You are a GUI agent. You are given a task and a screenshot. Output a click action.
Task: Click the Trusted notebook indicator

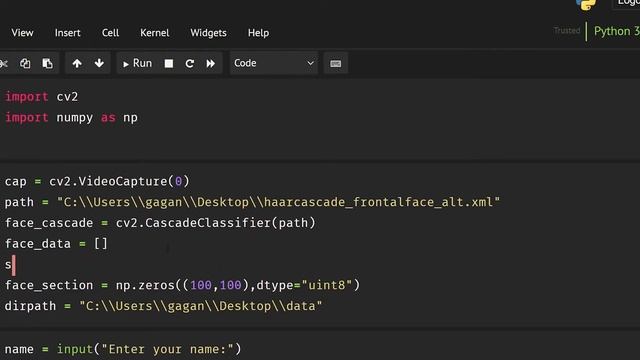[567, 31]
